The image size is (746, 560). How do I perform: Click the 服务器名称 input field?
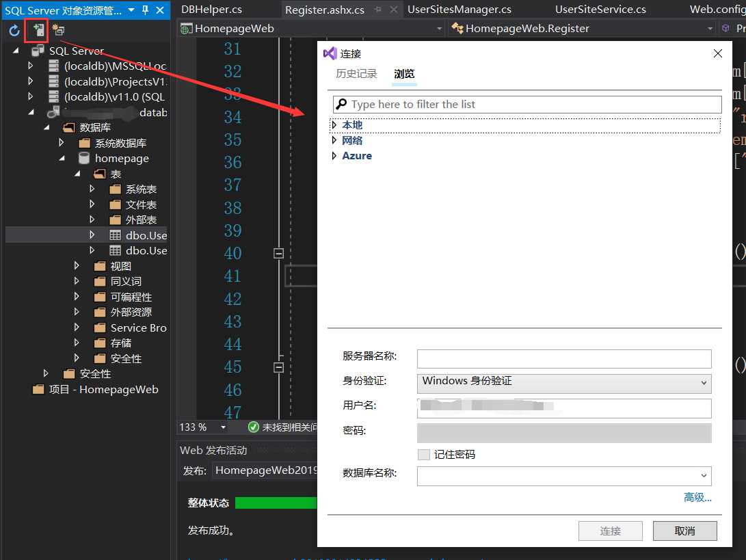click(564, 359)
